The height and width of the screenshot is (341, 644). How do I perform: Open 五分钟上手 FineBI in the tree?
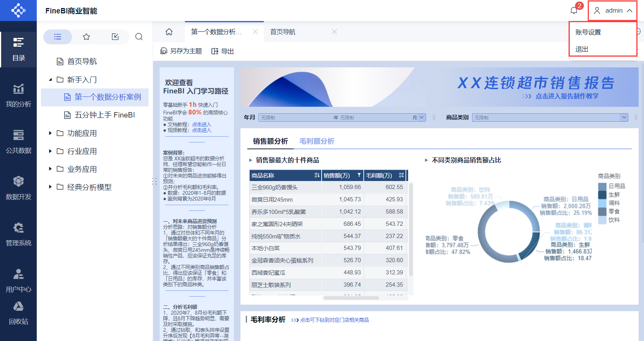105,115
